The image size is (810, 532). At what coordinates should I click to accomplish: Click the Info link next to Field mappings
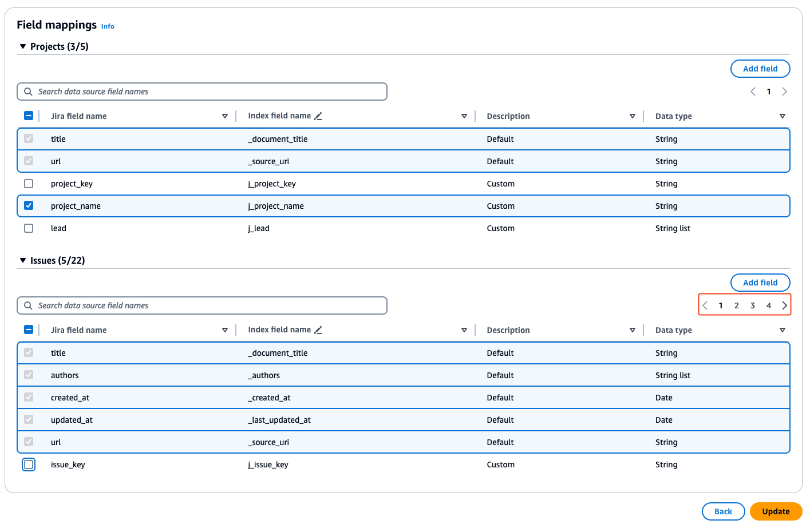click(x=108, y=26)
